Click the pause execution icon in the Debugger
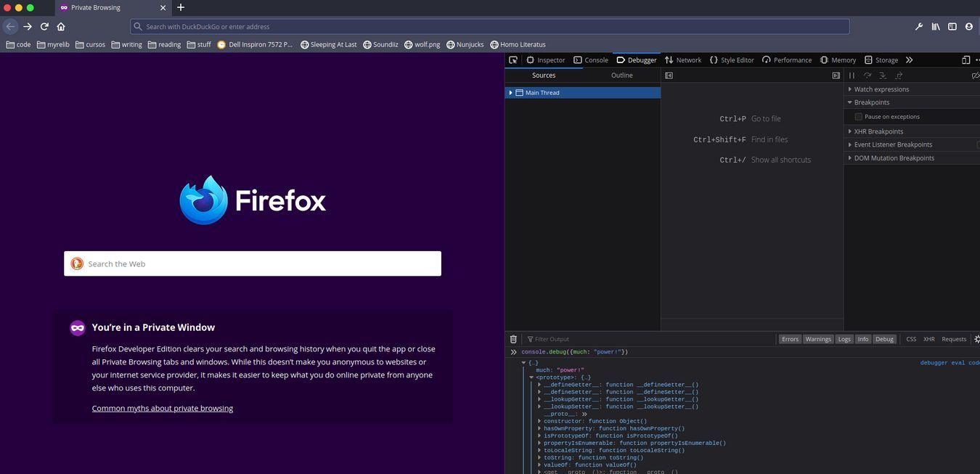The image size is (980, 474). point(852,75)
